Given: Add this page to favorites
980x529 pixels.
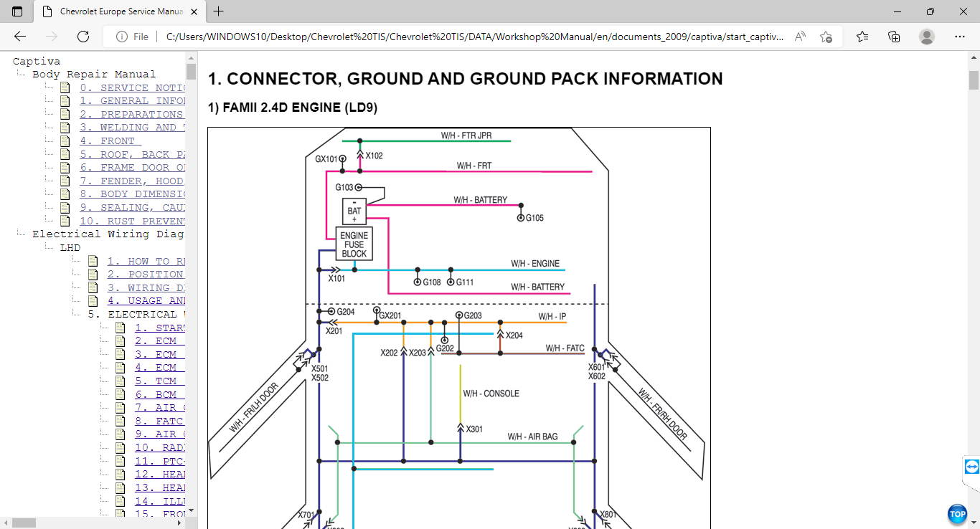Looking at the screenshot, I should [826, 37].
